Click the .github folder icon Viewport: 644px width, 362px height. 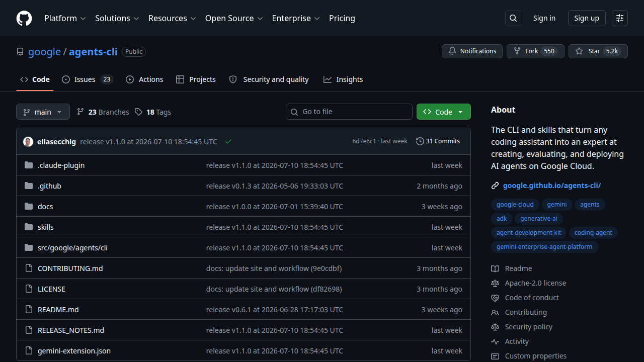click(x=29, y=186)
